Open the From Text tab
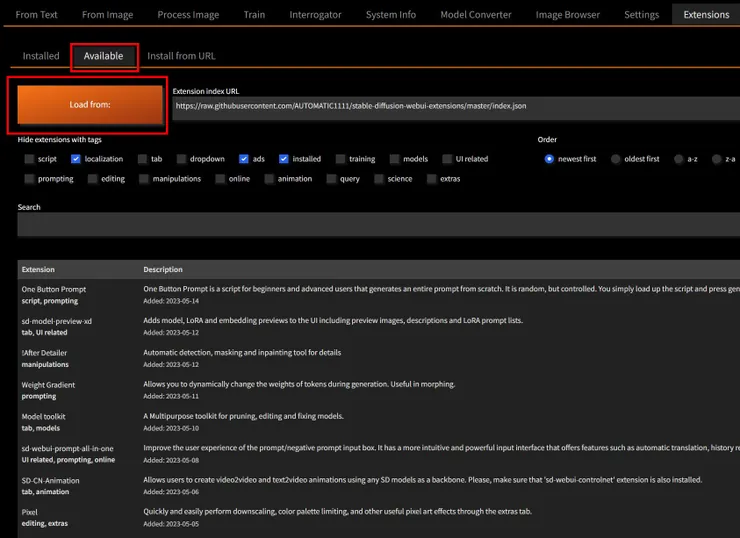The height and width of the screenshot is (538, 740). pos(36,15)
